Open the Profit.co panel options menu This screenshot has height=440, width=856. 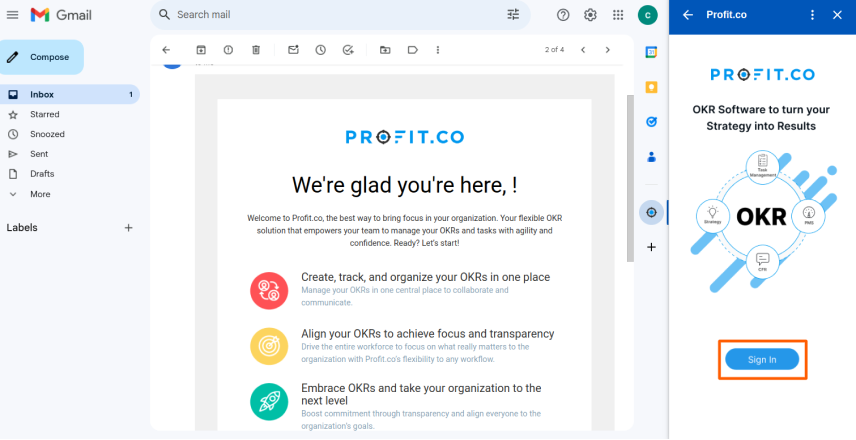click(812, 15)
